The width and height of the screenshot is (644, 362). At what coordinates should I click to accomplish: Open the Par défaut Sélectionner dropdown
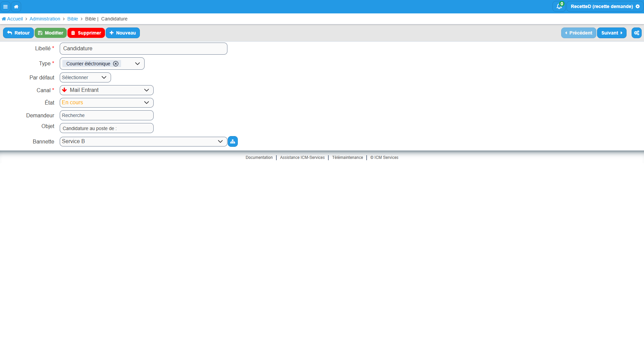point(85,77)
